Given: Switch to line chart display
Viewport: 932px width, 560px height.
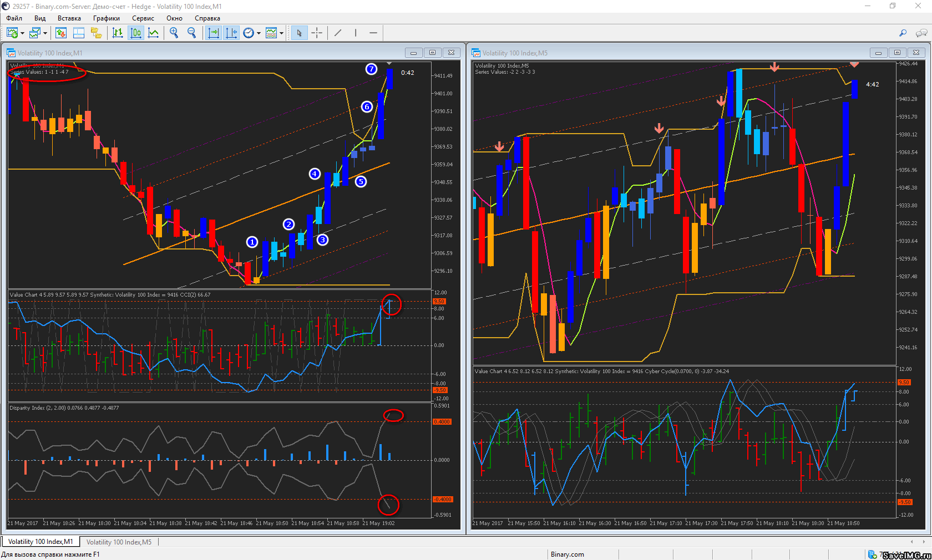Looking at the screenshot, I should [154, 33].
